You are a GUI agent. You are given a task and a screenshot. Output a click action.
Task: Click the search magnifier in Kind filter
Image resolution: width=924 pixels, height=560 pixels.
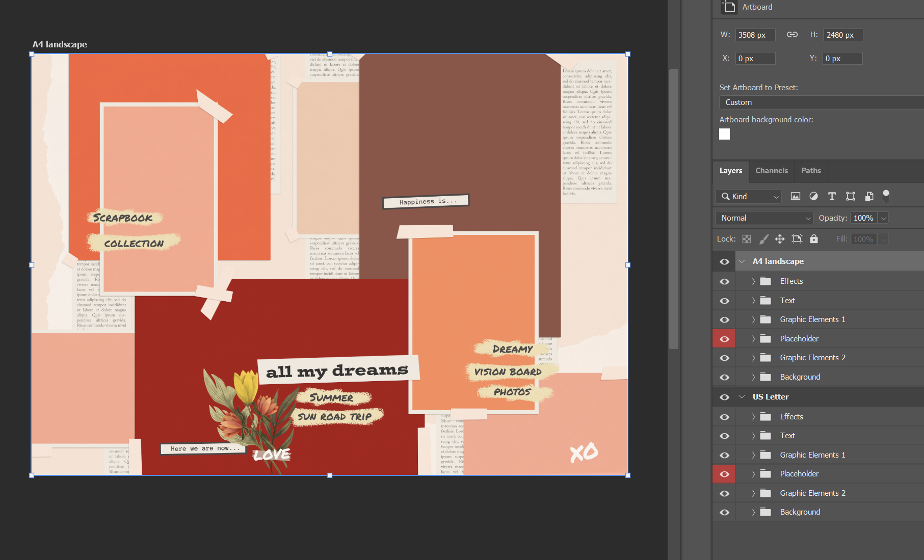[725, 196]
